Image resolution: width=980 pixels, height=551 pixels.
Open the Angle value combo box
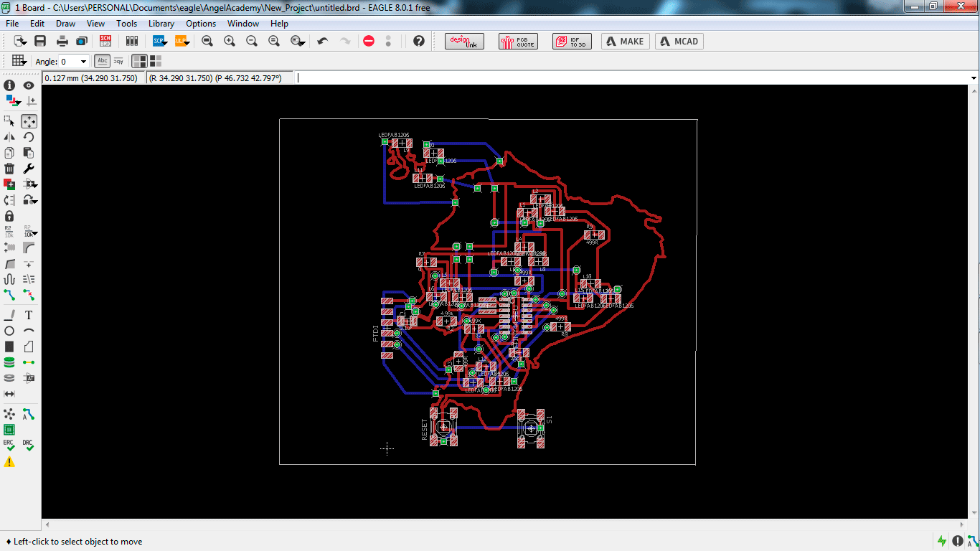74,62
